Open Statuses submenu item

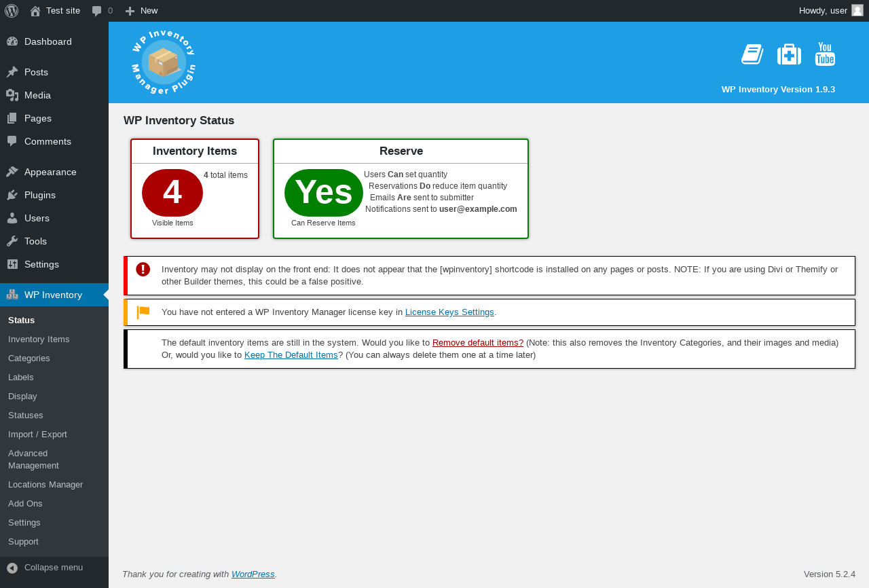[x=26, y=415]
